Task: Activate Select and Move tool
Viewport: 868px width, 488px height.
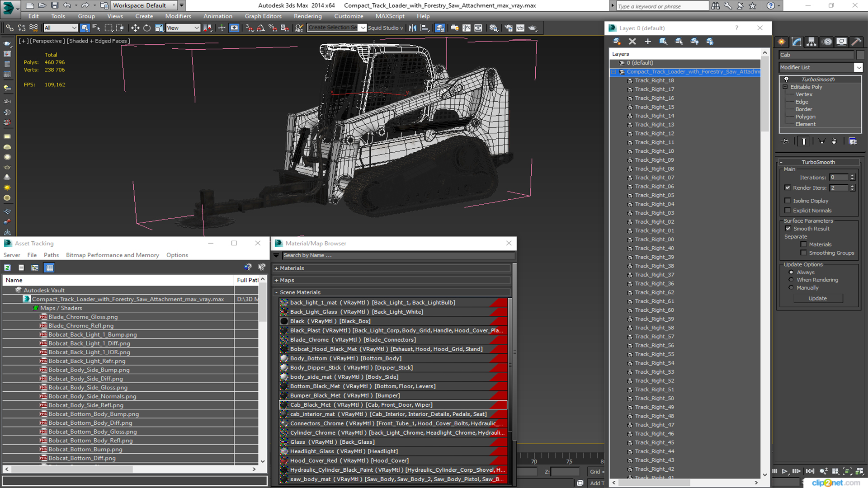Action: [x=135, y=28]
